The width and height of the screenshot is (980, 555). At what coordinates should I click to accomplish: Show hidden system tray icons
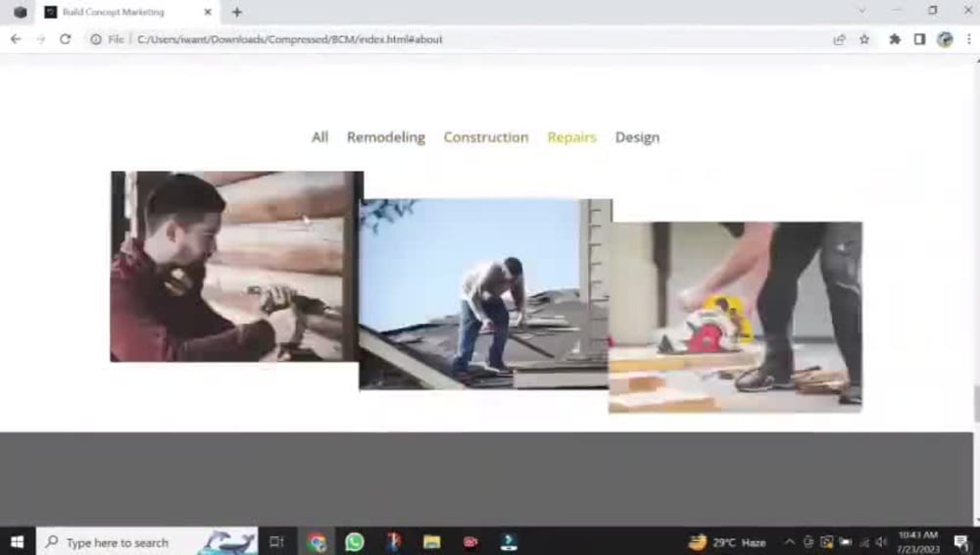[x=789, y=542]
